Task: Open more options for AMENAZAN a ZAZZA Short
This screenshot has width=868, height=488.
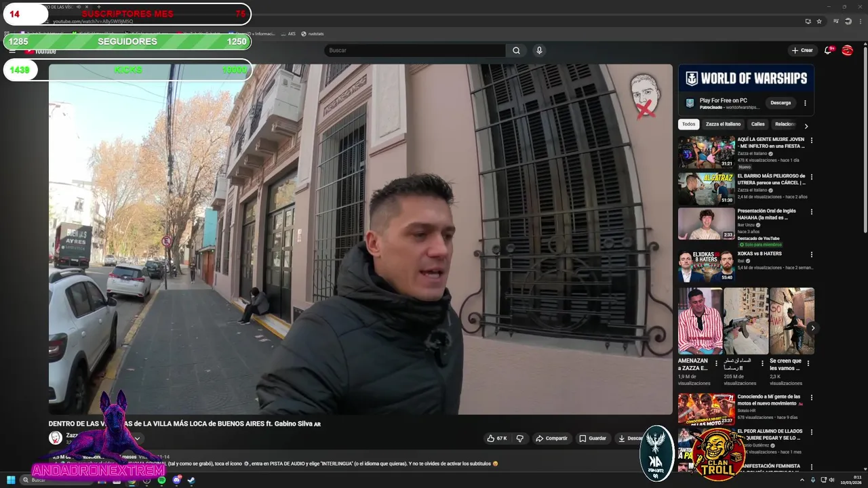Action: pyautogui.click(x=716, y=363)
